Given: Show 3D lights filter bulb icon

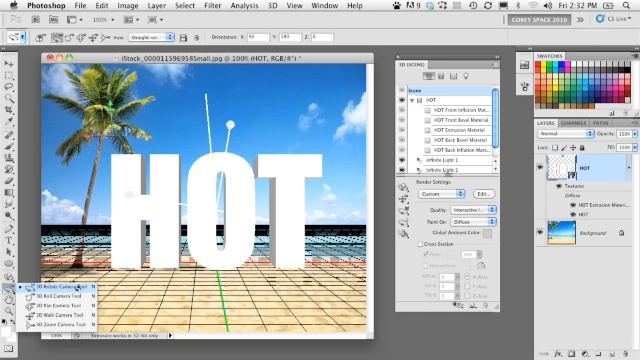Looking at the screenshot, I should click(x=466, y=76).
